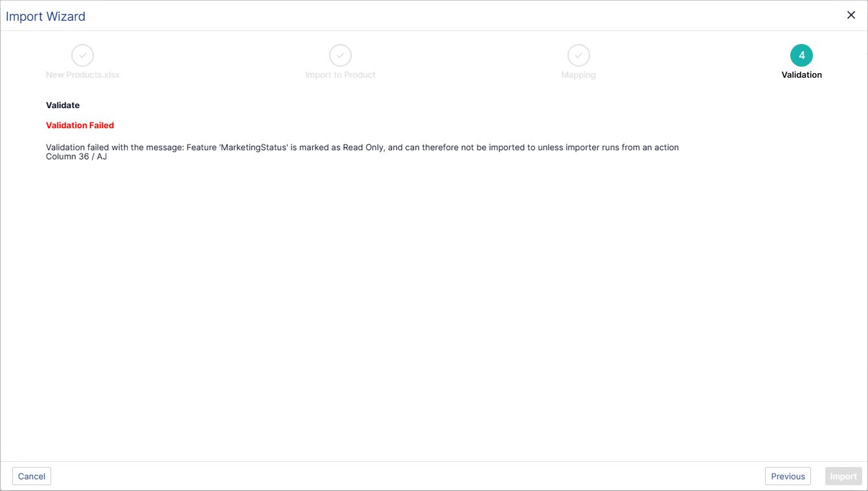Click the Validation step label
The image size is (868, 491).
(802, 75)
